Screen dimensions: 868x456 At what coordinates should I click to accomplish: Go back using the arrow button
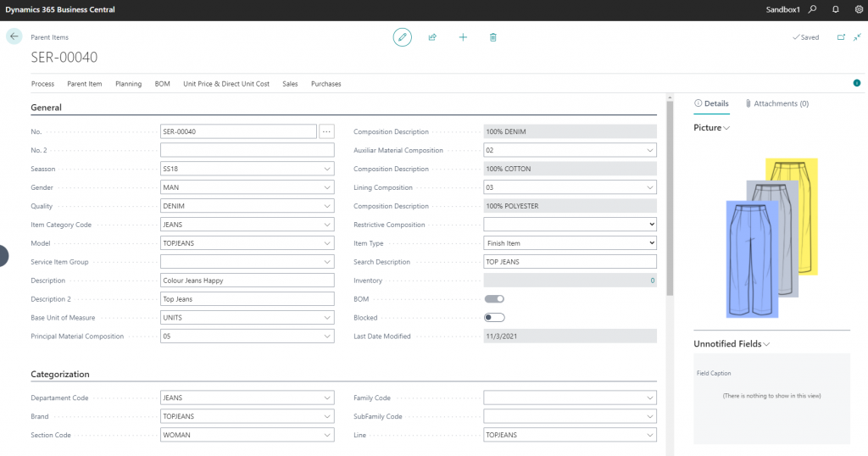[x=14, y=36]
